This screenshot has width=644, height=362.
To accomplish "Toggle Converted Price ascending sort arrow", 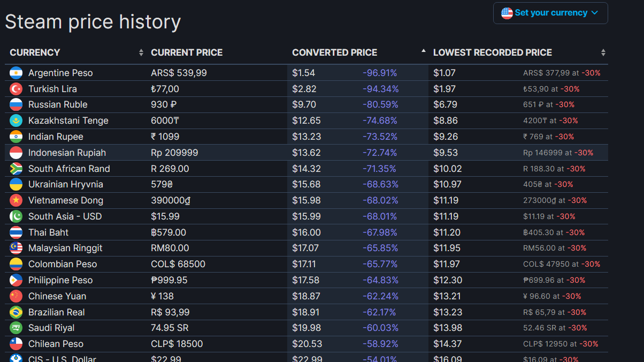I will point(424,51).
